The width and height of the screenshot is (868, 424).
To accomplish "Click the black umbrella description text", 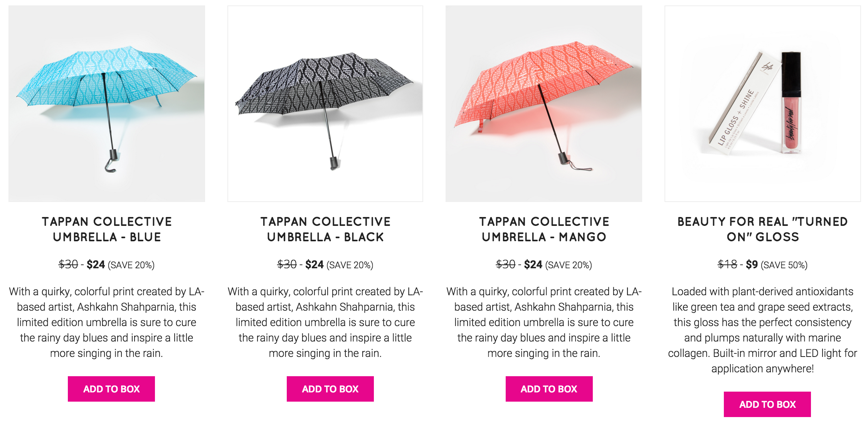I will click(325, 322).
